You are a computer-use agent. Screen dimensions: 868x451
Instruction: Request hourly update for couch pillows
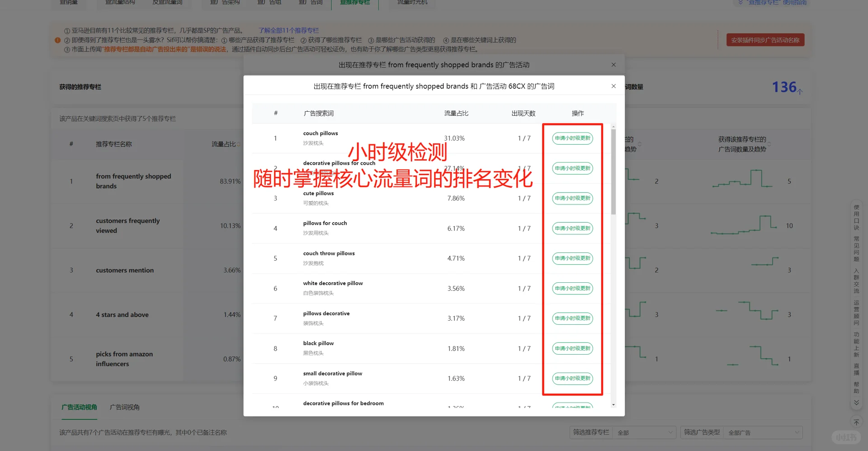(x=572, y=138)
